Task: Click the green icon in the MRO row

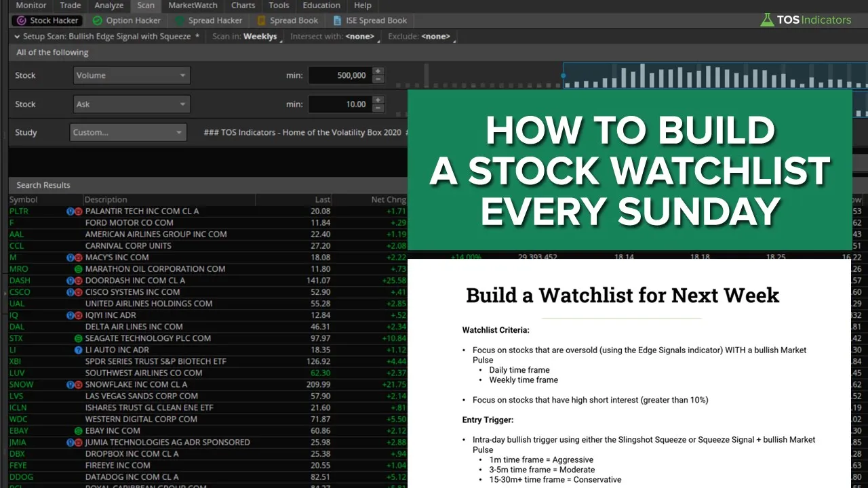Action: click(x=78, y=269)
